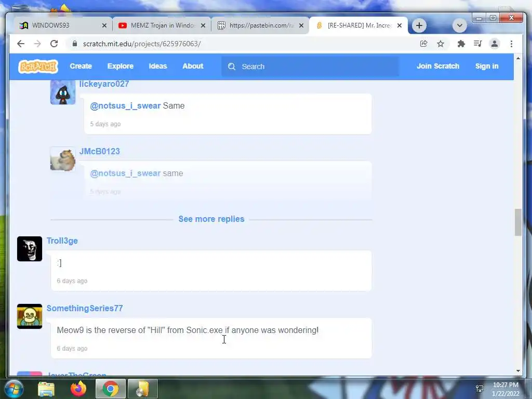Close the RE-SHARED Mr. Incredible tab

coord(400,25)
